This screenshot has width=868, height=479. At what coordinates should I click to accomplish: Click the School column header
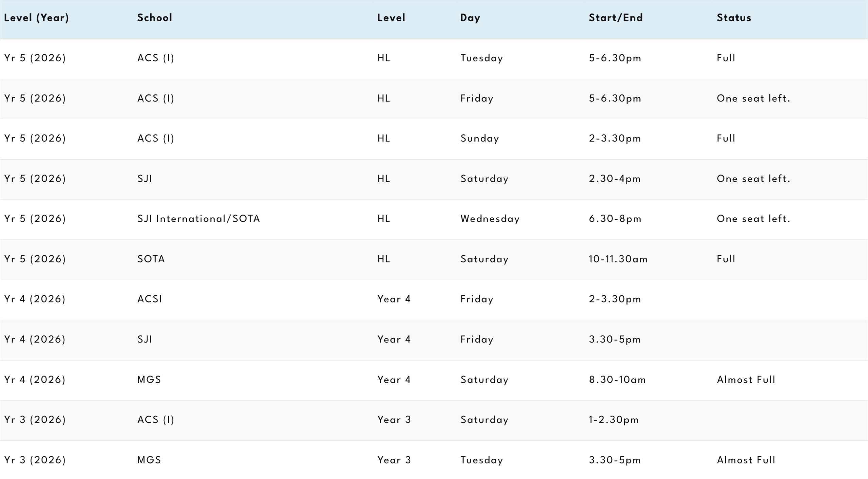click(x=155, y=18)
